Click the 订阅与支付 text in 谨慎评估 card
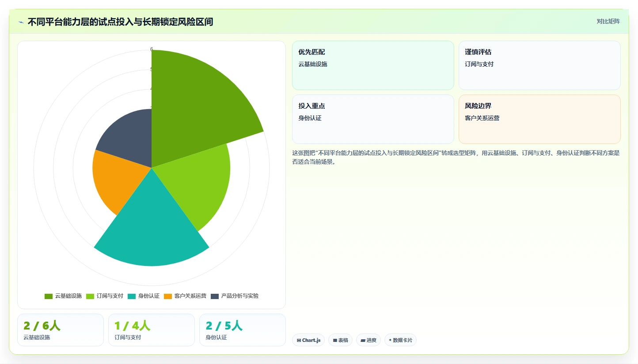This screenshot has height=364, width=638. pos(479,64)
